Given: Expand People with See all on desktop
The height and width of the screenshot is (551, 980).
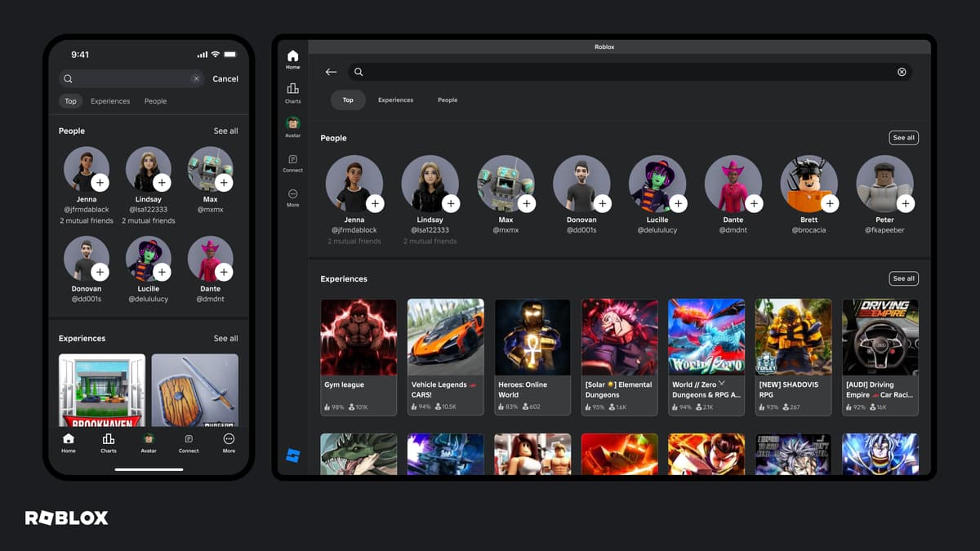Looking at the screenshot, I should tap(903, 138).
